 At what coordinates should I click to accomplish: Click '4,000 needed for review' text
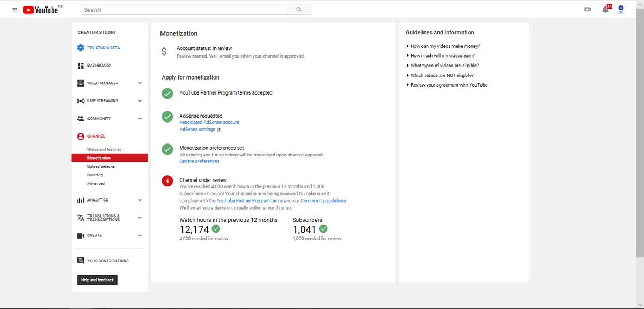(x=203, y=239)
